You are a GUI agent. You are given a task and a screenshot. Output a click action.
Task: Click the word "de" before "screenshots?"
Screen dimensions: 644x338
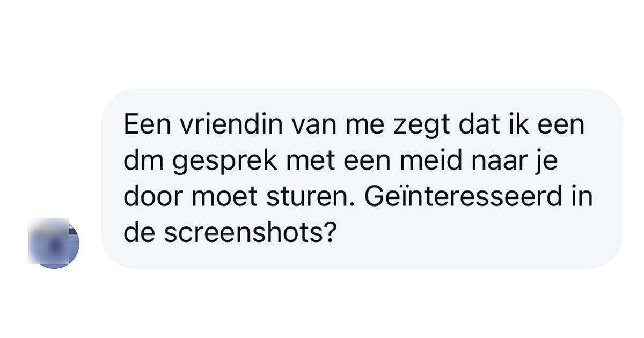pos(137,233)
